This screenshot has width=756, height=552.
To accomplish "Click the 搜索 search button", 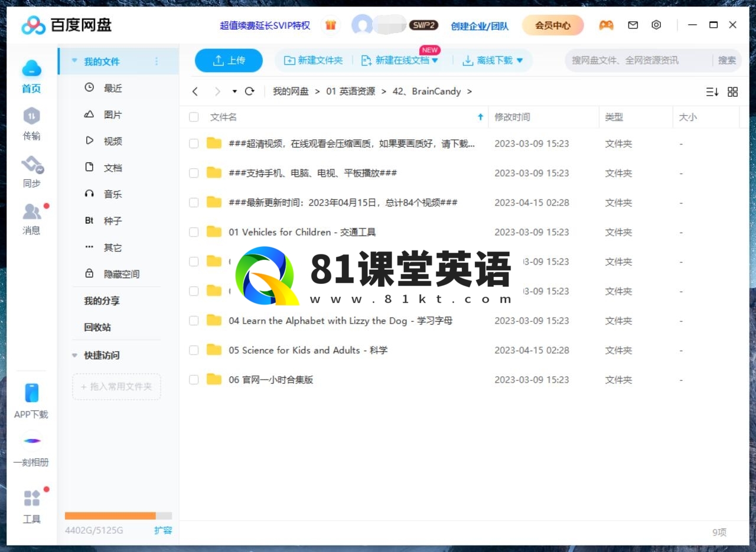I will point(727,60).
